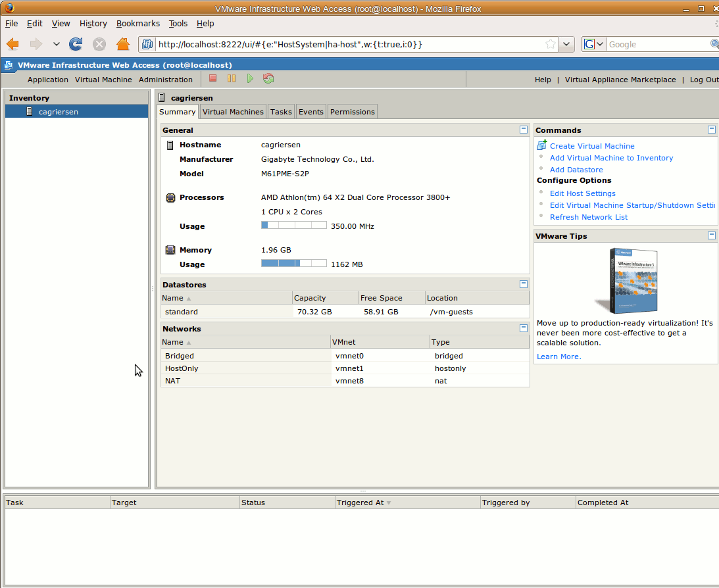This screenshot has width=719, height=588.
Task: Click the Create Virtual Machine icon
Action: (x=541, y=145)
